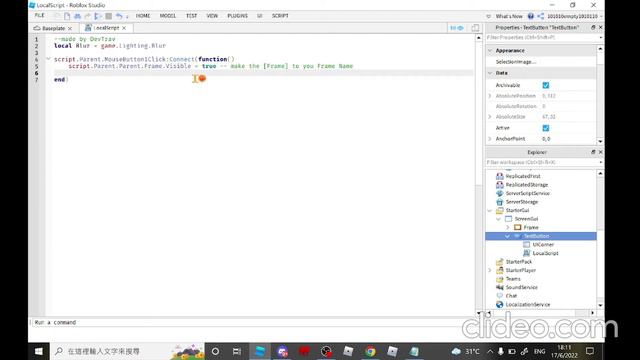Click the Windows Start button
The image size is (640, 360).
(39, 351)
